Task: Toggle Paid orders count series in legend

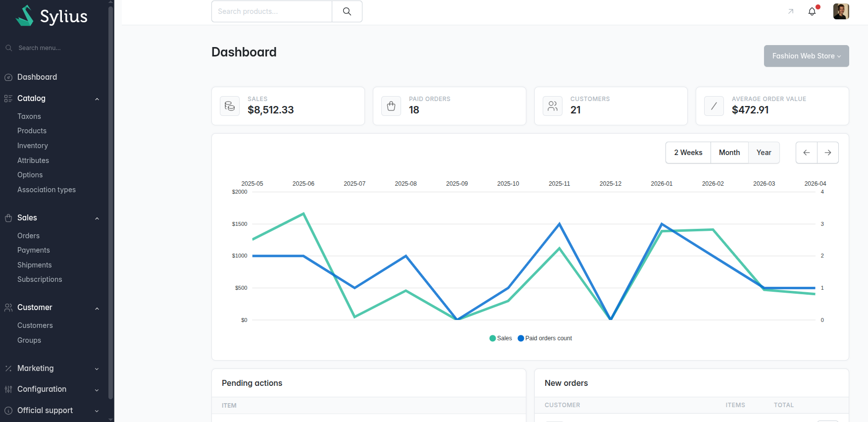Action: [545, 338]
